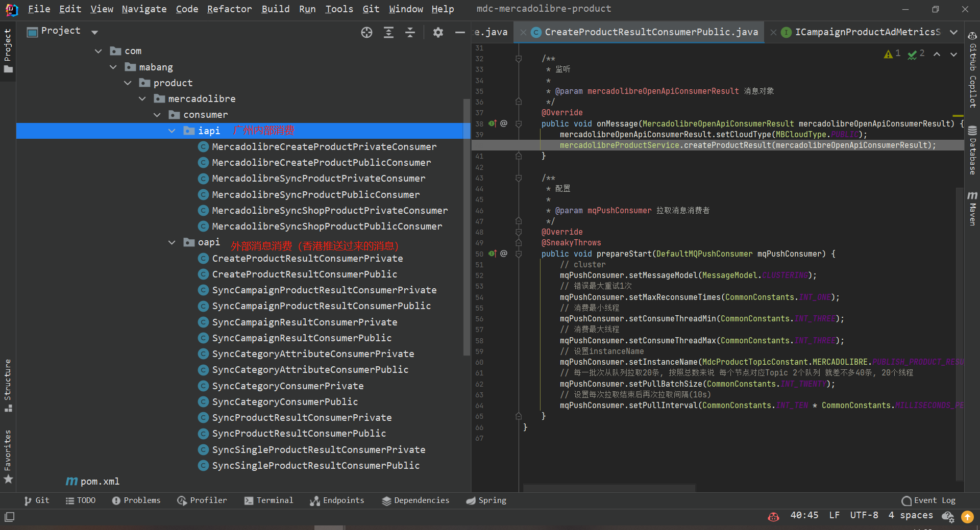This screenshot has height=530, width=980.
Task: Toggle tool window bars via bottom-left corner icon
Action: pos(9,517)
